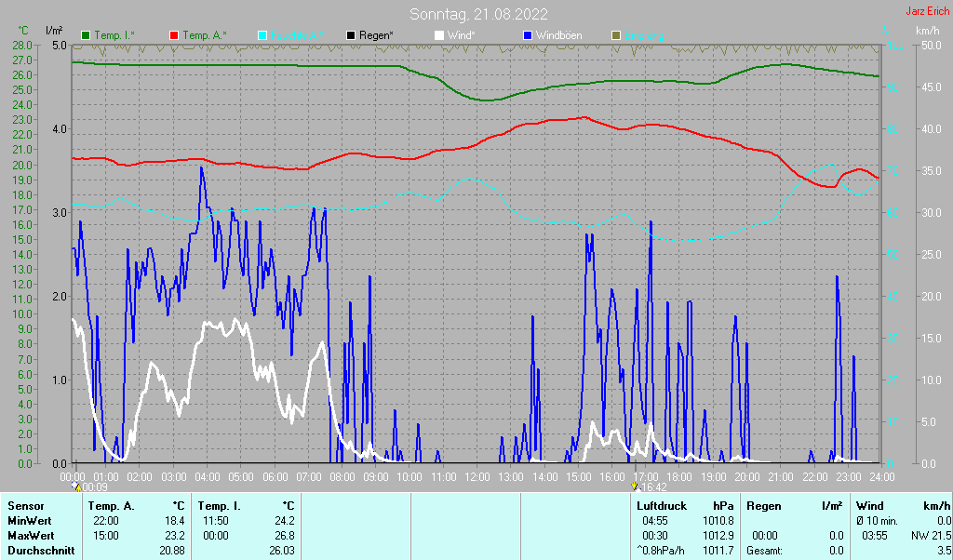Click the 16:42 marker icon below axis
Screen dimensions: 953x560
(635, 486)
